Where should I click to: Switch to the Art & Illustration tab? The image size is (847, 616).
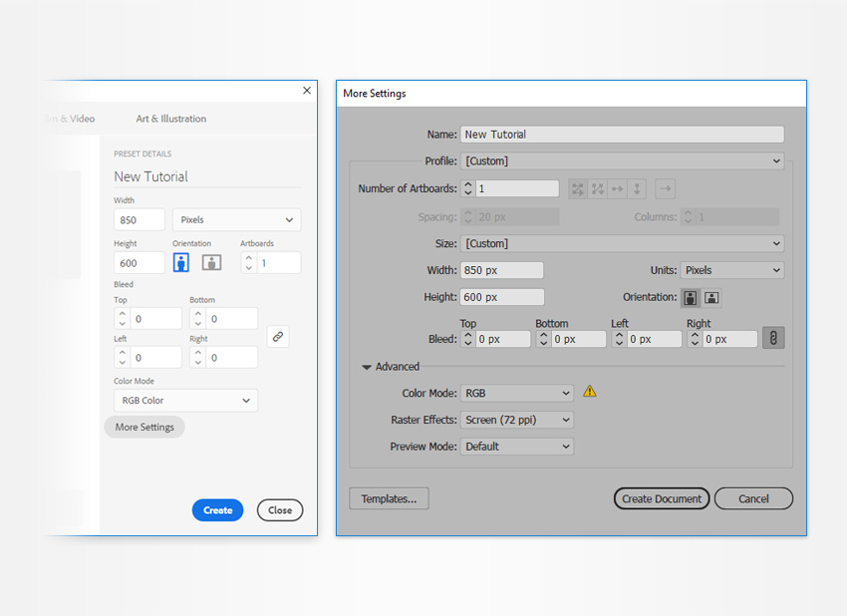pos(171,119)
